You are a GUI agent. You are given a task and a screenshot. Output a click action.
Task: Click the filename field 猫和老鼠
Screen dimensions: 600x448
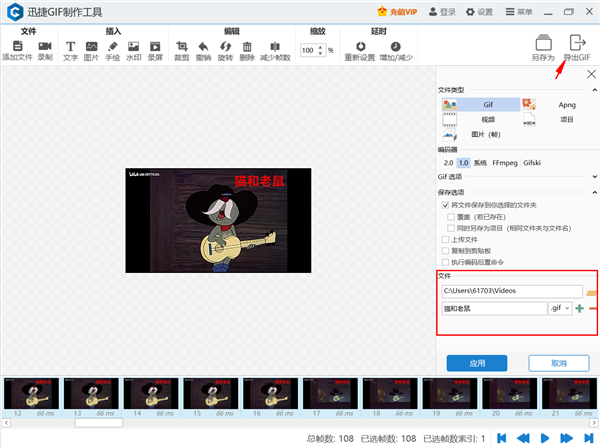pyautogui.click(x=494, y=308)
